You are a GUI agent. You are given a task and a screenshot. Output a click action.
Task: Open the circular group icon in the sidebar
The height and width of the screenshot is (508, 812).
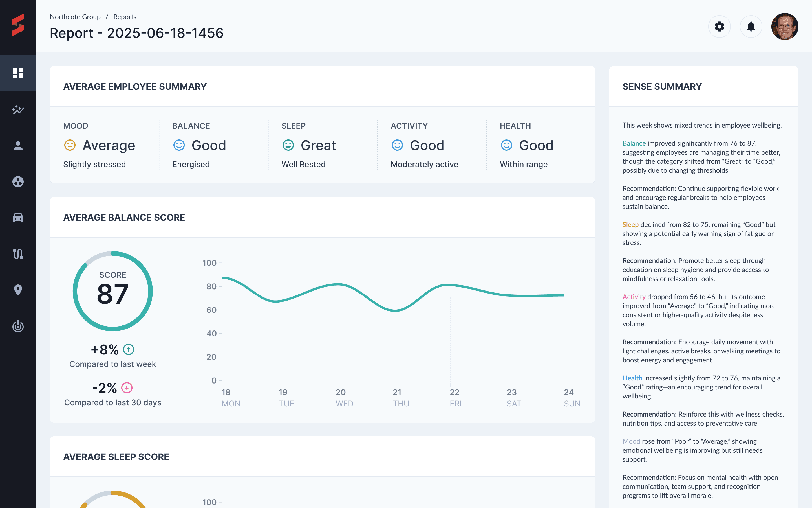pos(18,182)
